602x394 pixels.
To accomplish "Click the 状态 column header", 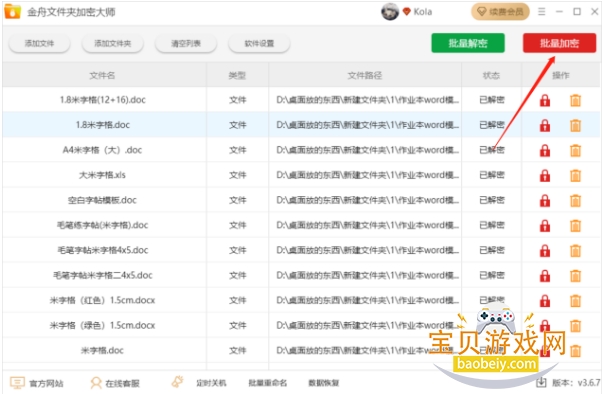I will 491,76.
